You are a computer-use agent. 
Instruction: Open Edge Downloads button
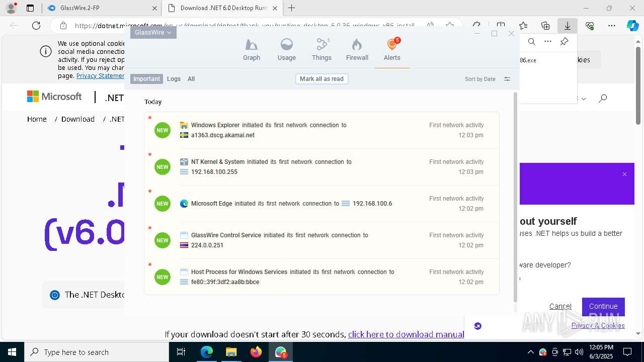pyautogui.click(x=568, y=26)
